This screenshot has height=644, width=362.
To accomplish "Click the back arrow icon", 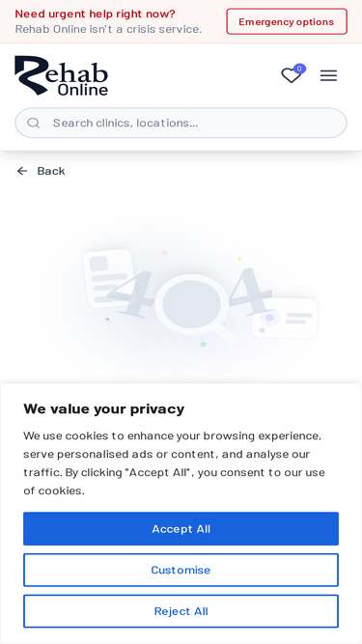I will coord(22,171).
